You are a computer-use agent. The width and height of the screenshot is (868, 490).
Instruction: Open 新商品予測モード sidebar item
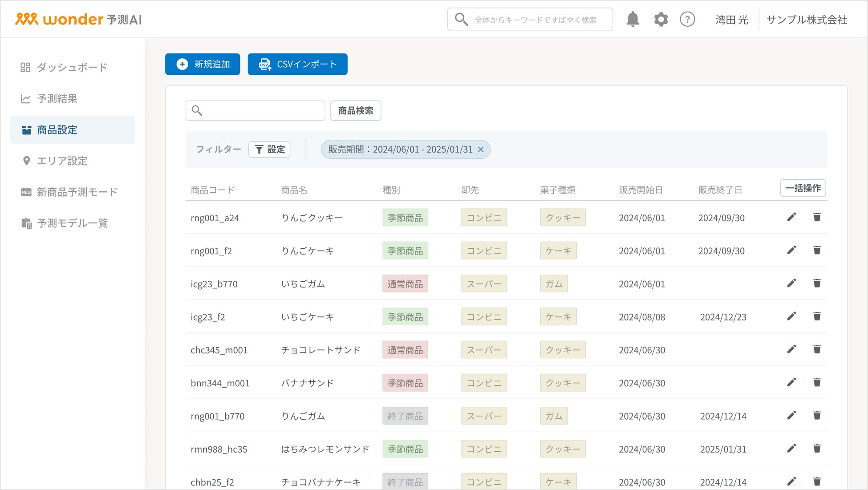click(x=77, y=192)
